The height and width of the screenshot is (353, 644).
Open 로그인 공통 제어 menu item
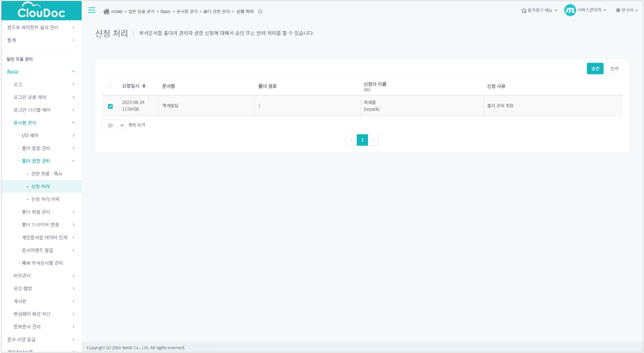pos(30,97)
